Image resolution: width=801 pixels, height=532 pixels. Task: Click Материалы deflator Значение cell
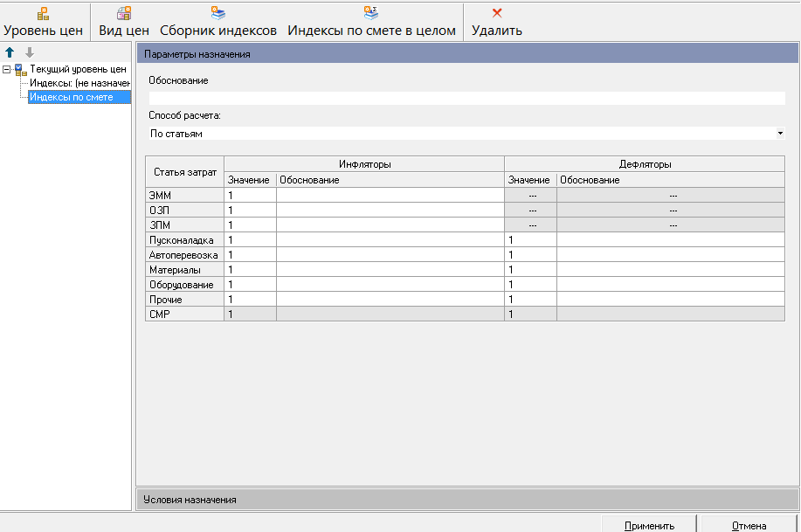click(x=531, y=269)
